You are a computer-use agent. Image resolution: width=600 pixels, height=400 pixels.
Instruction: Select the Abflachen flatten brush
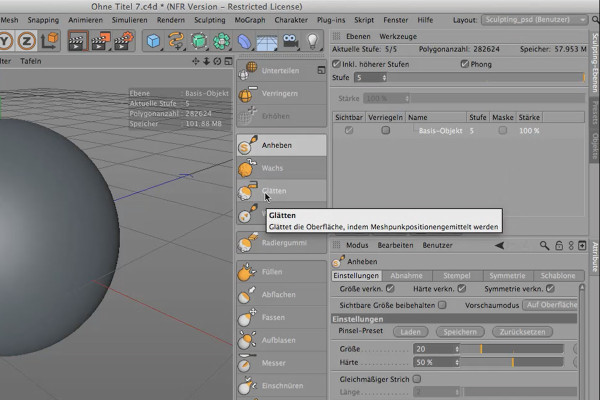click(x=281, y=294)
